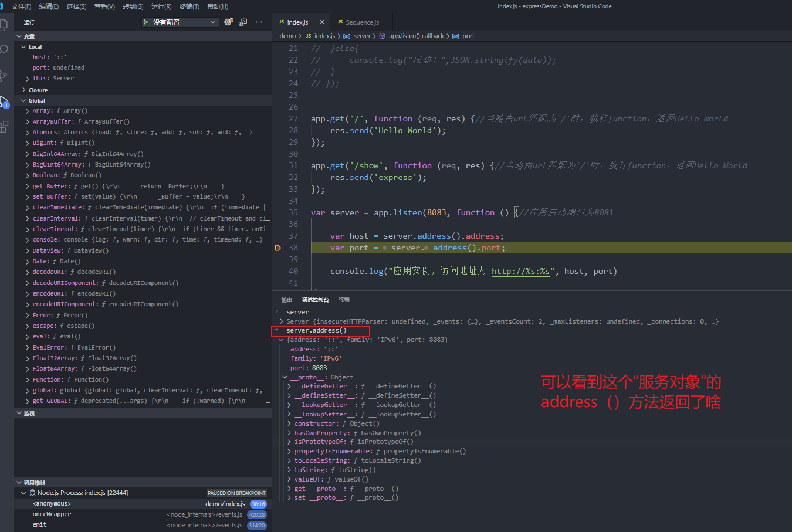This screenshot has height=532, width=792.
Task: Select the <anonymous> call stack frame
Action: pyautogui.click(x=143, y=504)
